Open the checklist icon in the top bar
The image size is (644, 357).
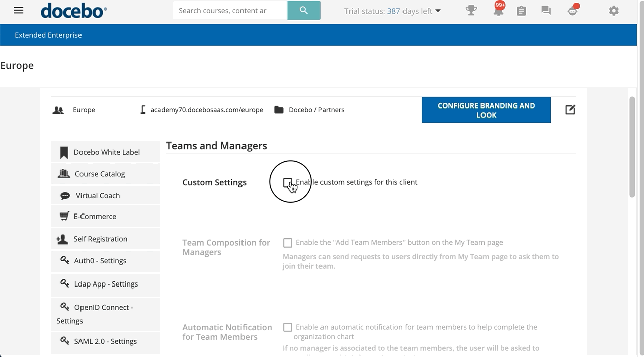pos(521,10)
